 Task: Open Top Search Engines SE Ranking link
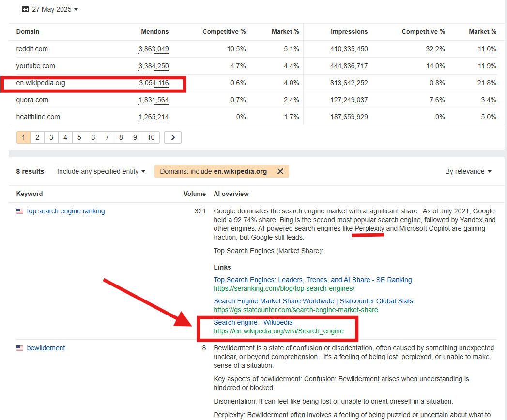click(313, 280)
